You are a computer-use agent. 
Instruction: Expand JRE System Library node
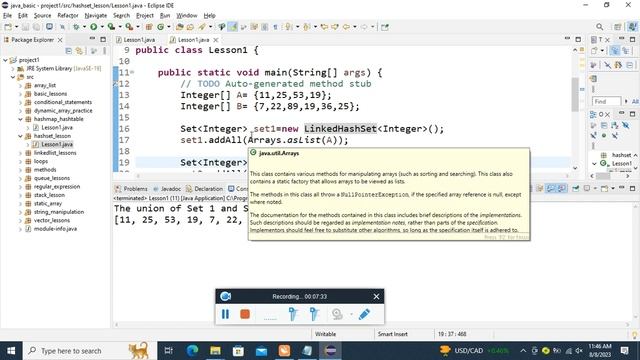[x=13, y=69]
